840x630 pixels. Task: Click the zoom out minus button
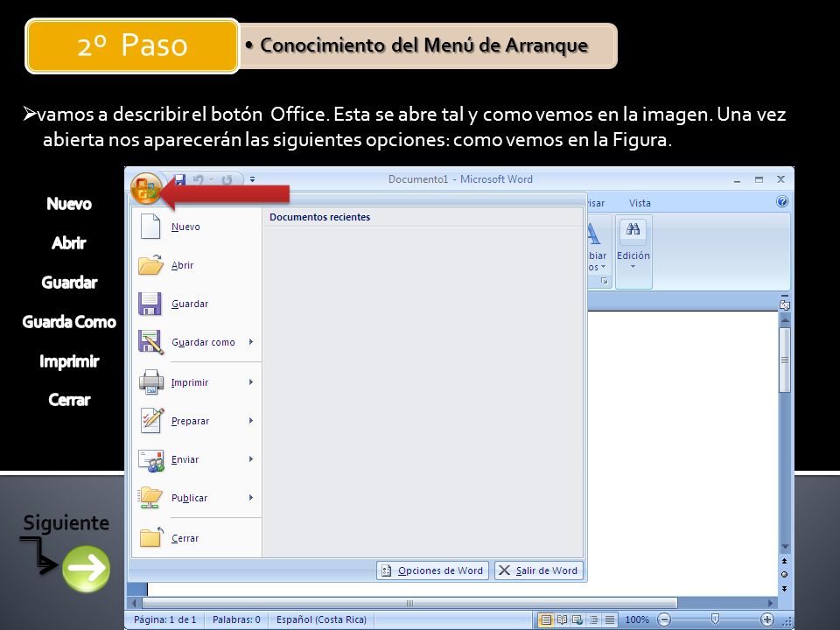pyautogui.click(x=664, y=619)
